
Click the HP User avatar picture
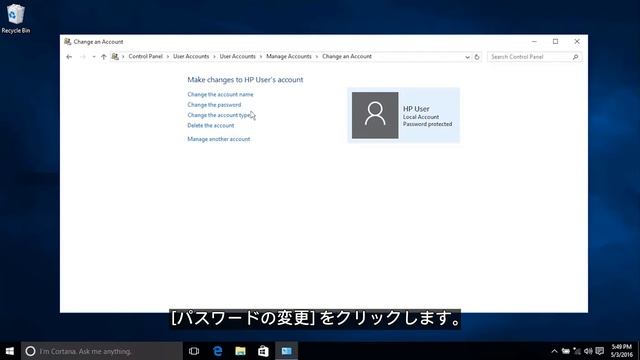tap(375, 115)
